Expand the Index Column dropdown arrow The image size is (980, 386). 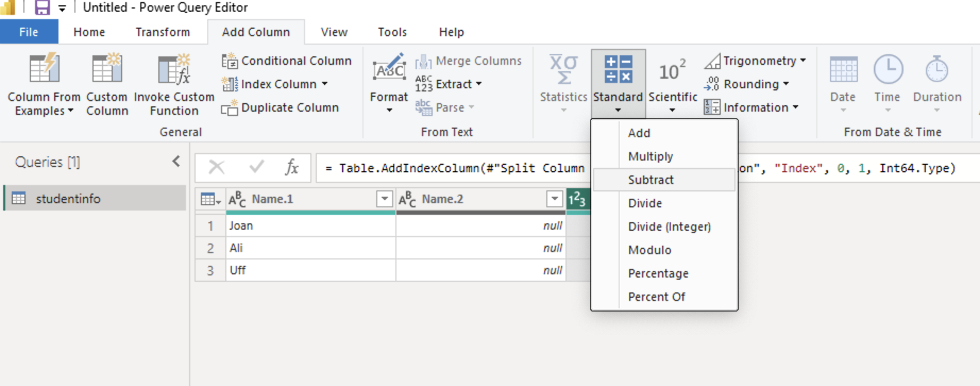(x=325, y=84)
